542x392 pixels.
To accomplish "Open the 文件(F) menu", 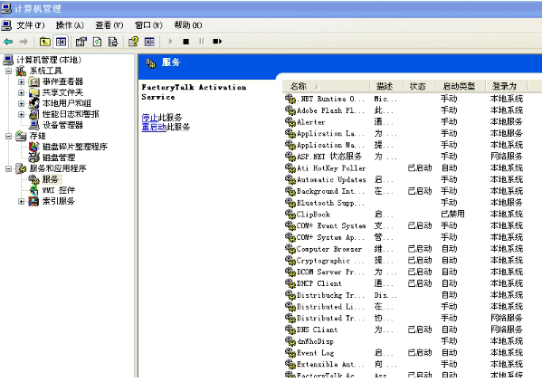I will click(31, 25).
